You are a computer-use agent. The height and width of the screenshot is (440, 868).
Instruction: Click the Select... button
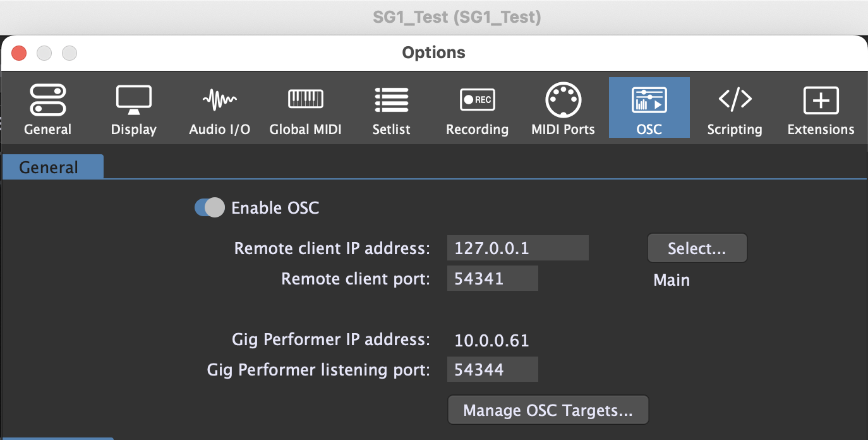click(697, 248)
